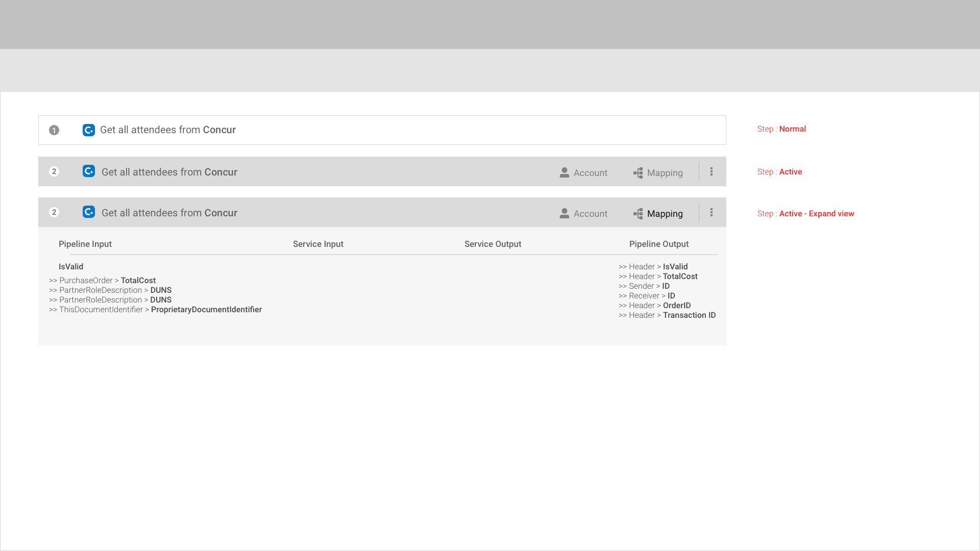Select Header > OrderID output field
Screen dimensions: 980x551
pos(655,305)
